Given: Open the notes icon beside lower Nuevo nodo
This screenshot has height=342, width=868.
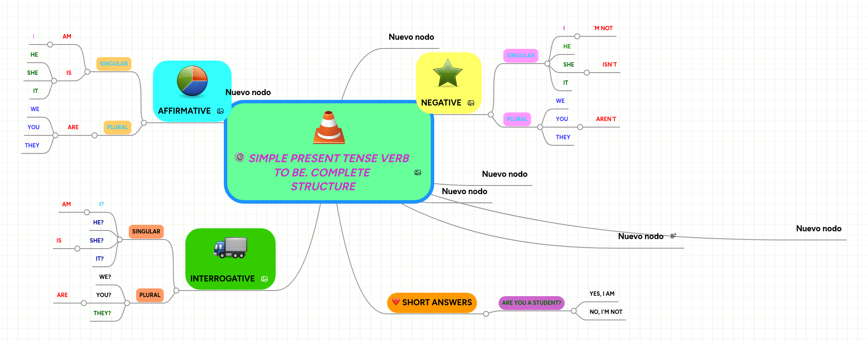Looking at the screenshot, I should tap(673, 236).
